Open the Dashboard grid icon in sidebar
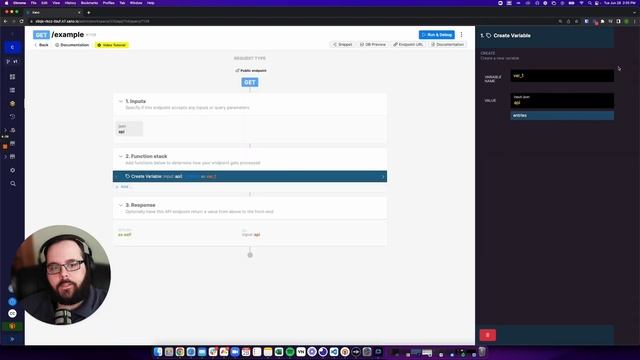This screenshot has height=360, width=640. pos(12,77)
